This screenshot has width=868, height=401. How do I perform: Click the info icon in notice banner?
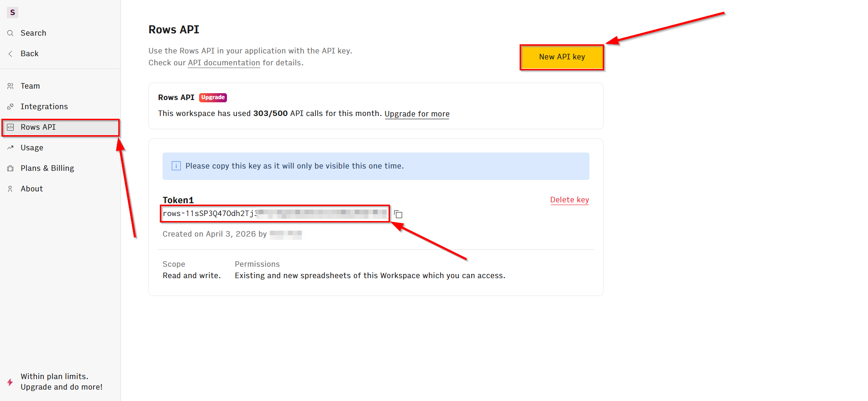pos(176,166)
